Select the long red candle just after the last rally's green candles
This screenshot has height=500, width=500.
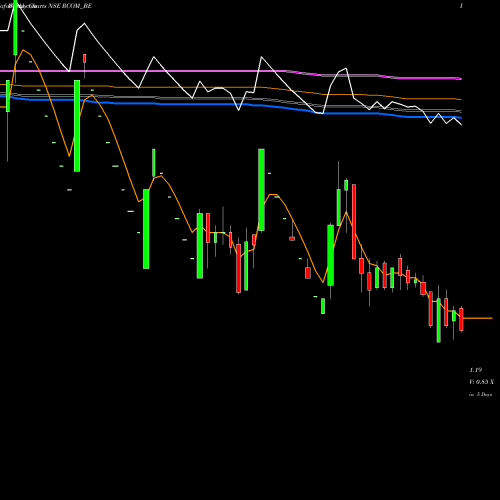[354, 222]
